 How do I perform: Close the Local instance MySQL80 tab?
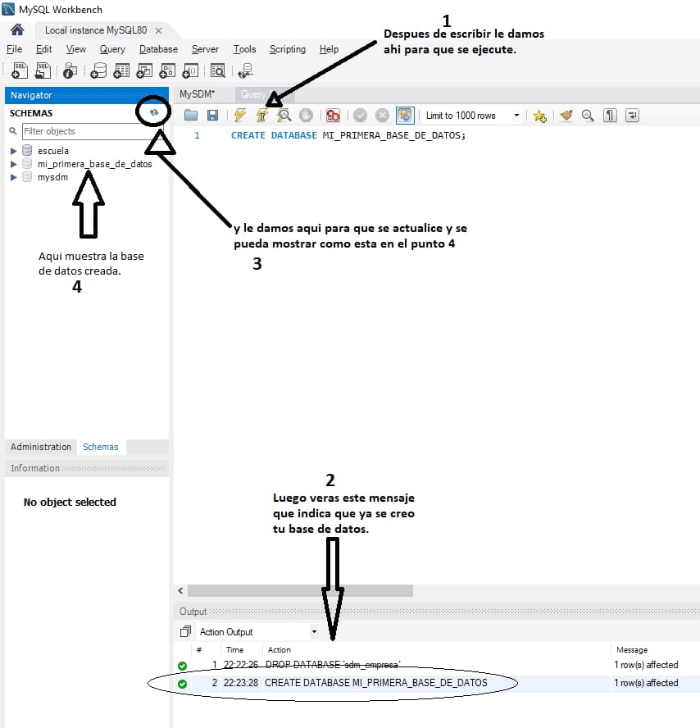(158, 30)
